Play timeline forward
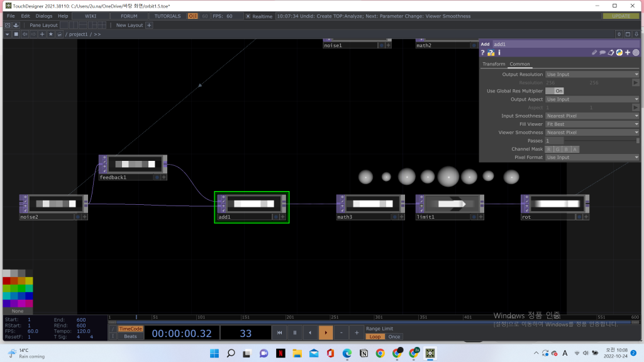This screenshot has height=362, width=644. coord(326,332)
